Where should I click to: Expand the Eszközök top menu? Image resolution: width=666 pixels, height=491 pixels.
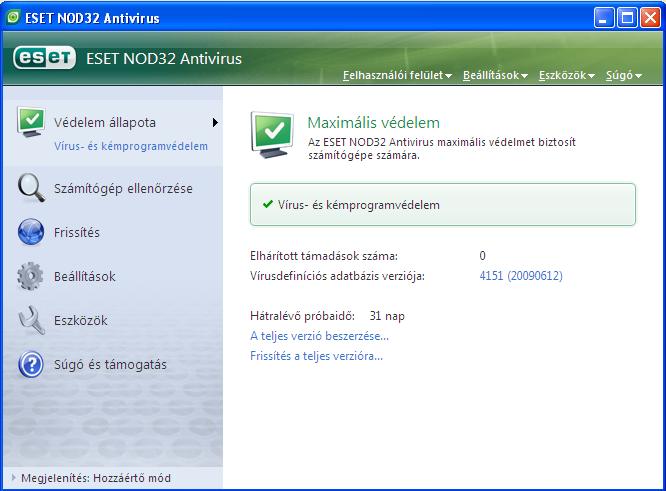click(x=566, y=76)
